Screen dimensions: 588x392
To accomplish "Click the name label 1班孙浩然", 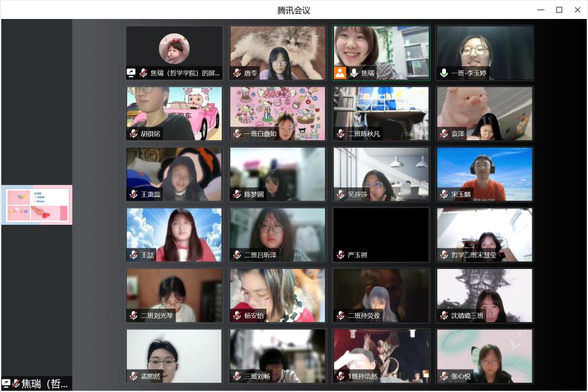I will tap(363, 376).
